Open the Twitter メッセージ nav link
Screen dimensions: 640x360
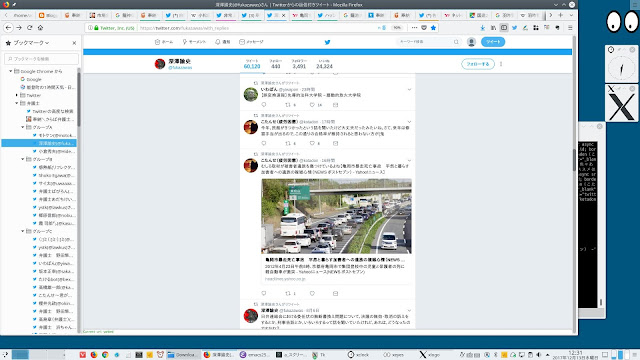click(251, 42)
